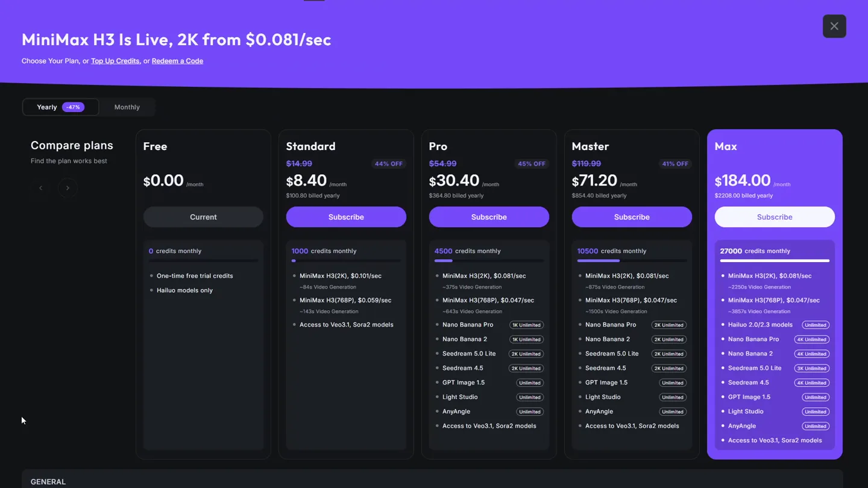Click the struck-through $119.99 price
This screenshot has width=868, height=488.
587,164
